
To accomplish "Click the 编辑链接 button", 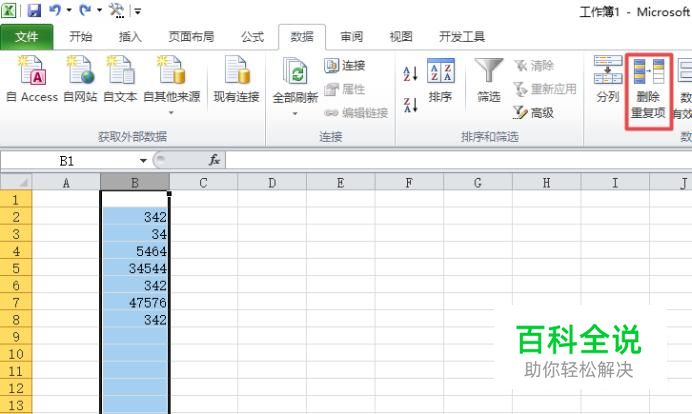I will pos(356,113).
